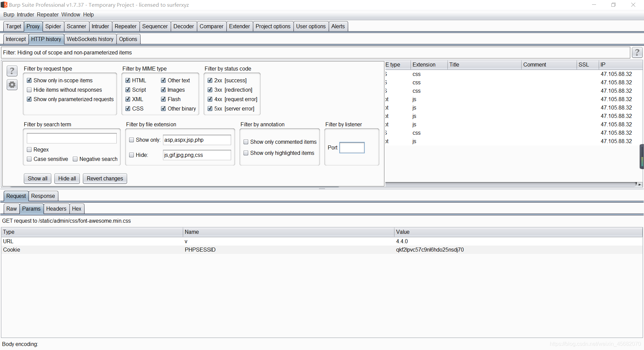
Task: Enable Hide items without responses
Action: click(29, 90)
